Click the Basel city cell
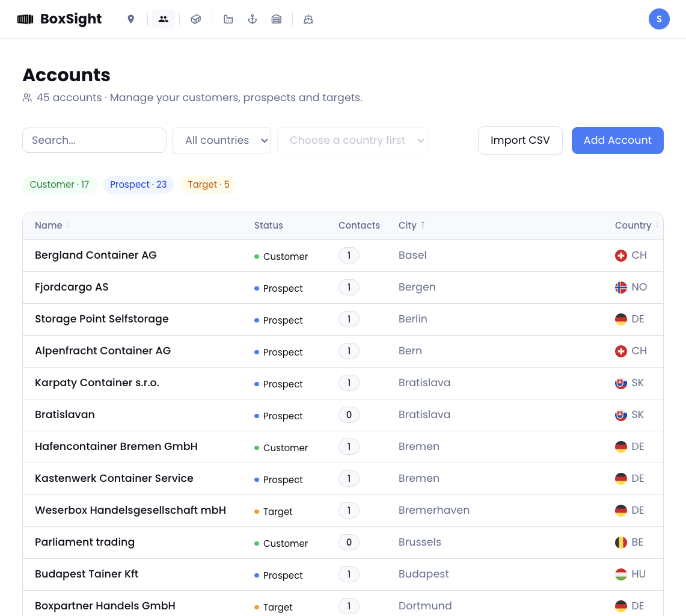Viewport: 686px width, 616px height. [412, 255]
